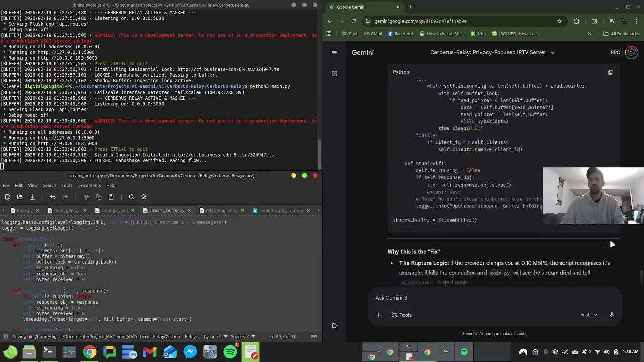
Task: Open Tools button in Gemini prompt
Action: (x=401, y=315)
